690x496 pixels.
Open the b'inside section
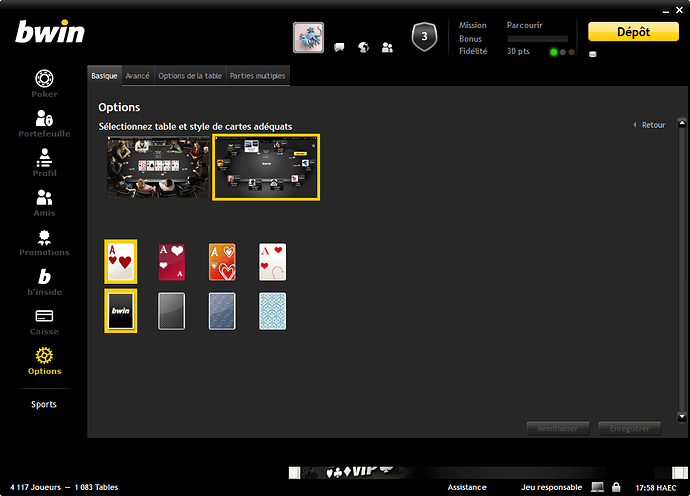44,282
